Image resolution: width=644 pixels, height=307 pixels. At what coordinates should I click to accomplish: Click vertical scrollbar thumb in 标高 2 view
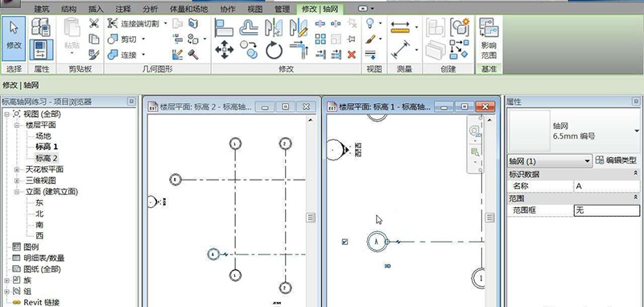311,218
